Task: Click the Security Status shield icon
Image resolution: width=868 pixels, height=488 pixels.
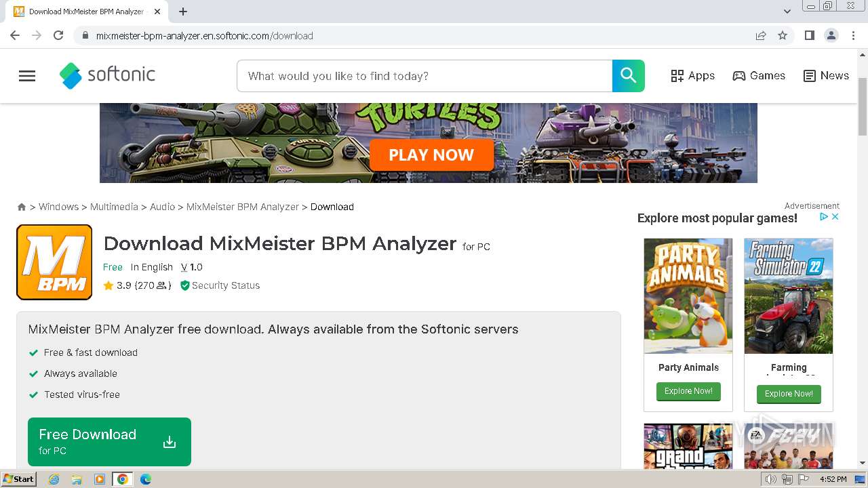Action: point(184,285)
